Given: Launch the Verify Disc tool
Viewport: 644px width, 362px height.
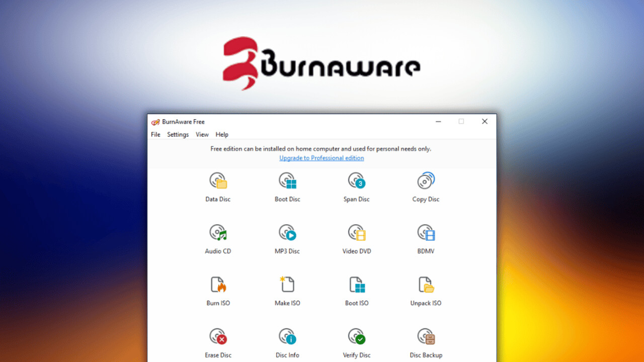Looking at the screenshot, I should pyautogui.click(x=356, y=337).
